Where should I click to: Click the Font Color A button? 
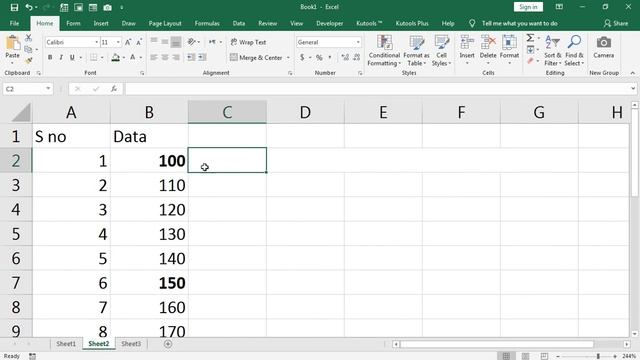(x=133, y=58)
